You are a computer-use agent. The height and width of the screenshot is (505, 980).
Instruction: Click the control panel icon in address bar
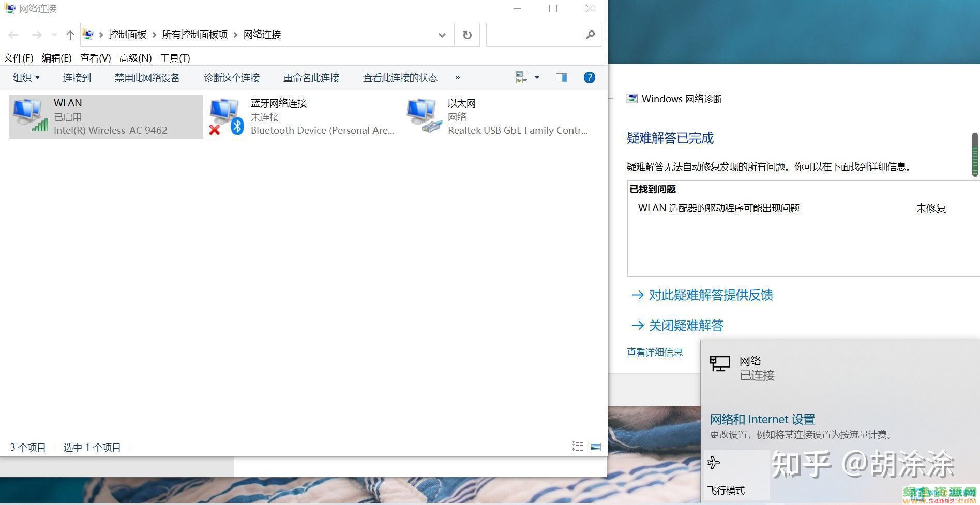[88, 35]
